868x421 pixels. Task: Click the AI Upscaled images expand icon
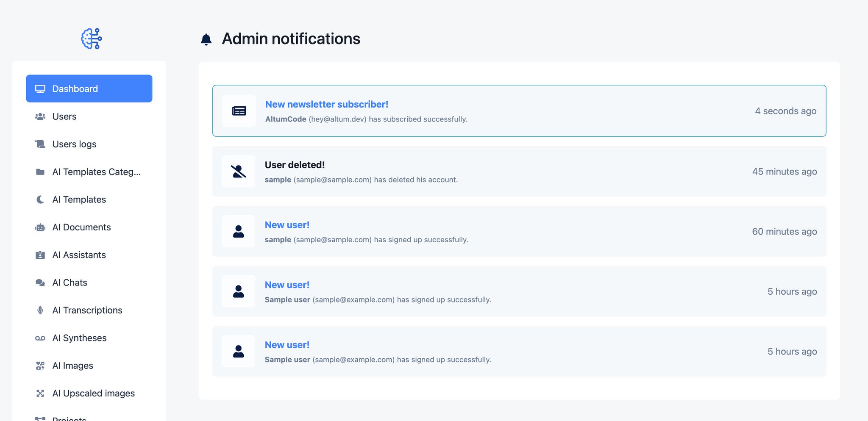coord(40,393)
